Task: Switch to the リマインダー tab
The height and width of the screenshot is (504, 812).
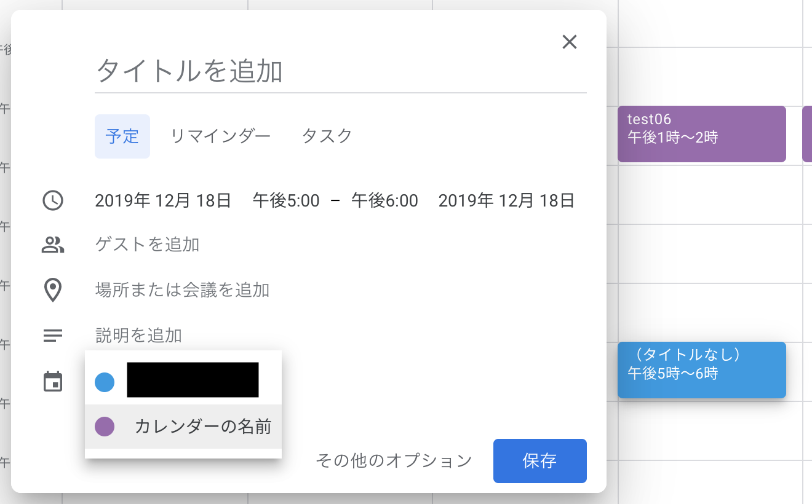Action: 220,136
